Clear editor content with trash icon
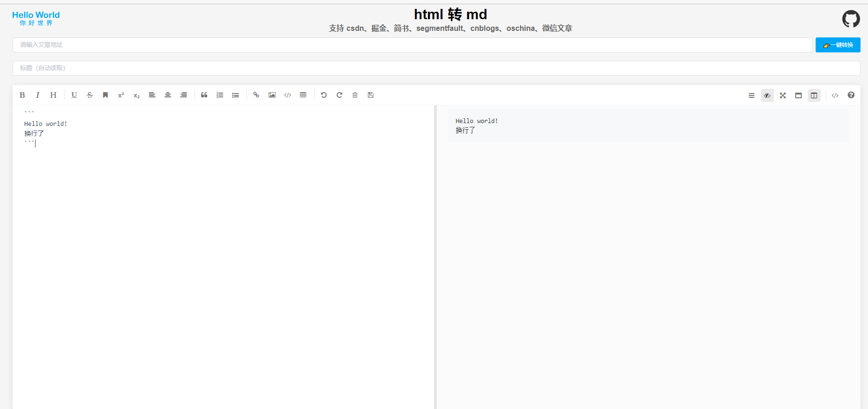 point(355,95)
